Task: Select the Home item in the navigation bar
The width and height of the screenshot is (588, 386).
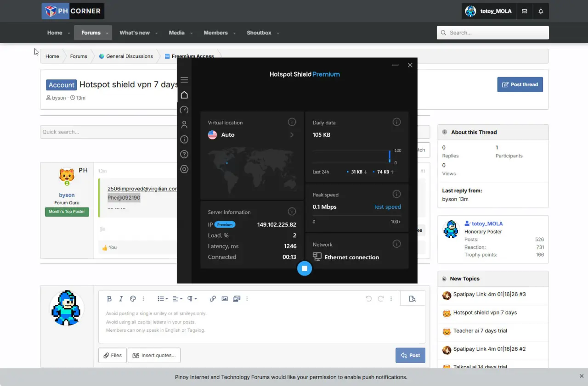Action: click(55, 33)
